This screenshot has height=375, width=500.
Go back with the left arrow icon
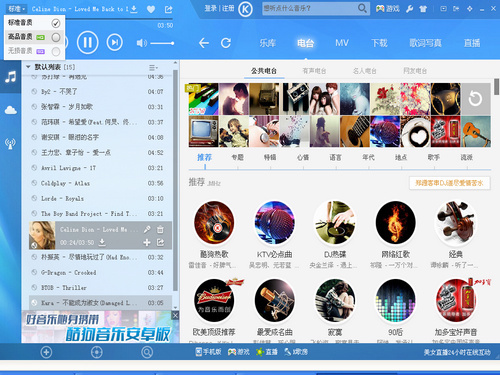pos(204,43)
